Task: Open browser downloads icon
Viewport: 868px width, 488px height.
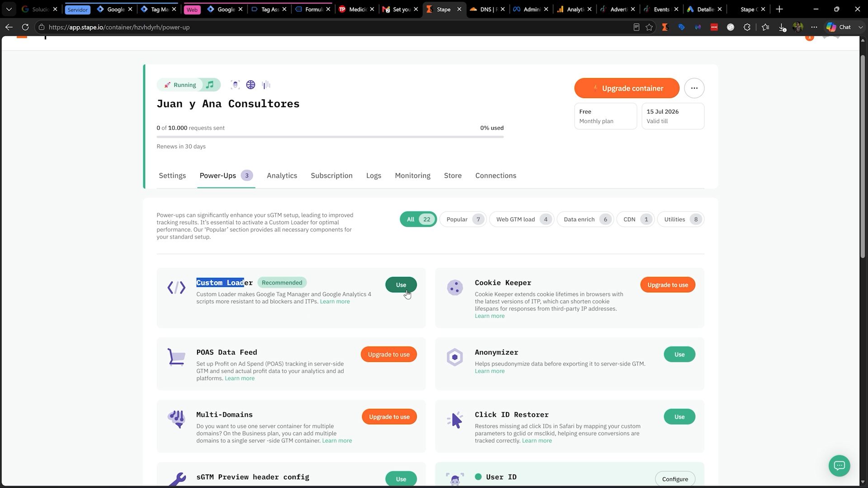Action: click(782, 27)
